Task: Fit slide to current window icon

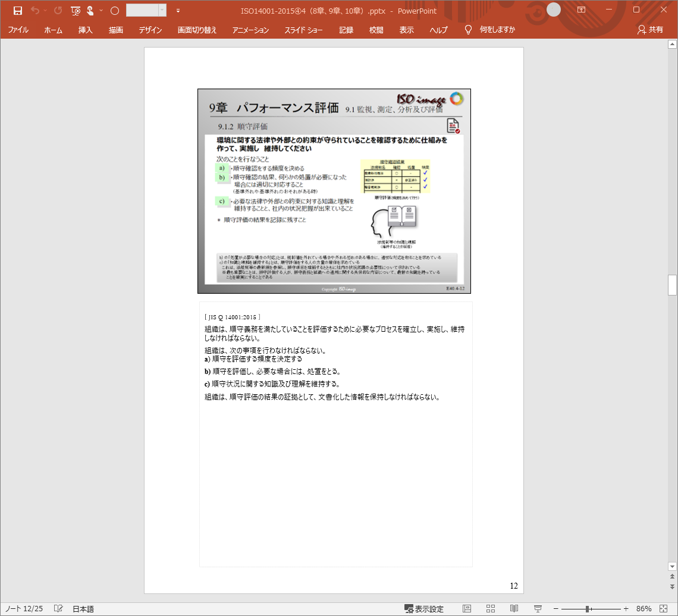Action: [x=663, y=609]
